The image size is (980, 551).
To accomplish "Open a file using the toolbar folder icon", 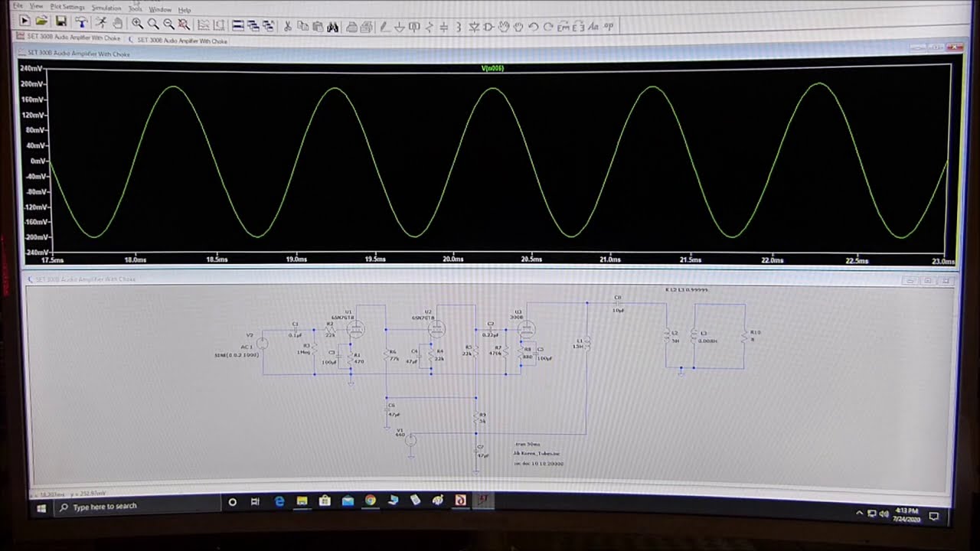I will 41,21.
